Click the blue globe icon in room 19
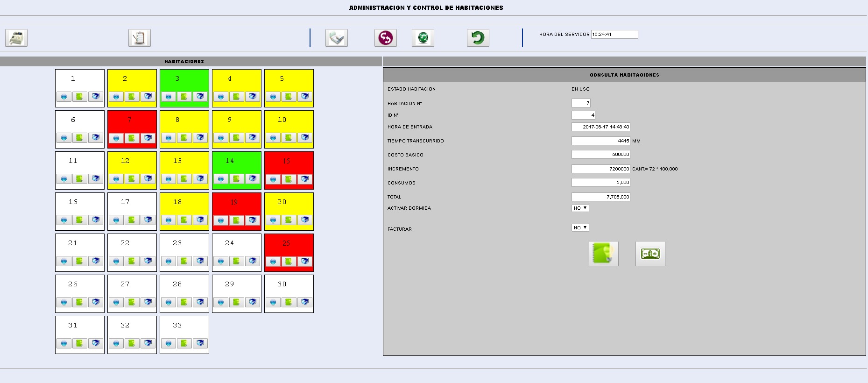The image size is (868, 383). pyautogui.click(x=221, y=220)
